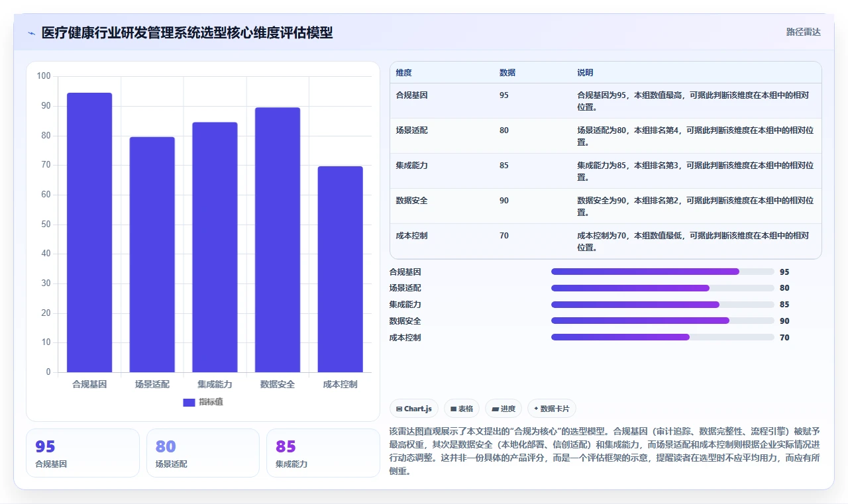Click the table value 70

point(504,236)
